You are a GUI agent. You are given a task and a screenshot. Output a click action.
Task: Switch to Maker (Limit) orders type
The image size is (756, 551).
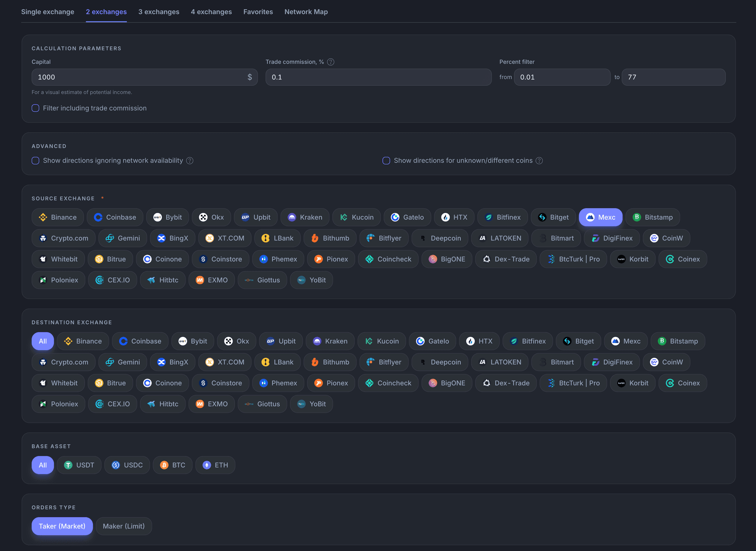coord(124,526)
